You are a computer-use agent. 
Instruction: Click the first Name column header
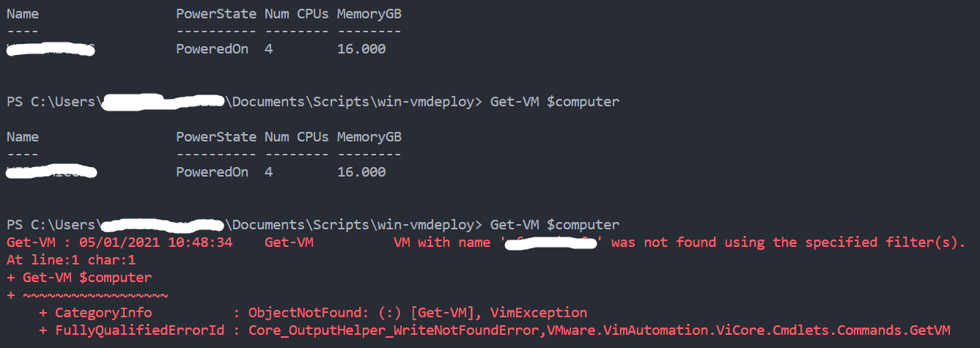(x=23, y=14)
